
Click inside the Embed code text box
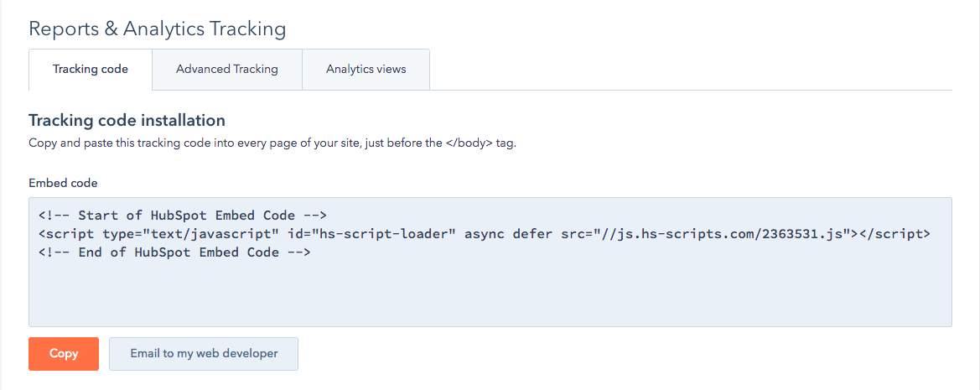[x=490, y=262]
